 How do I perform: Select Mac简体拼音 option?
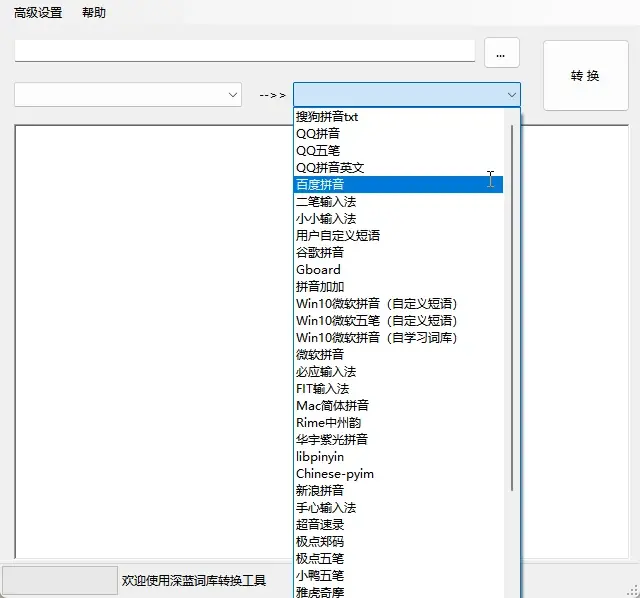click(x=332, y=406)
